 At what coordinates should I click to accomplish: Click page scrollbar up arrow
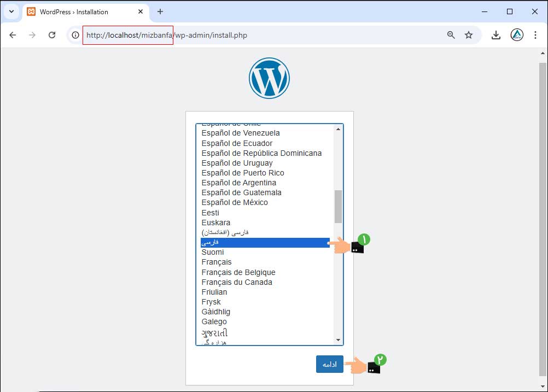pyautogui.click(x=543, y=53)
